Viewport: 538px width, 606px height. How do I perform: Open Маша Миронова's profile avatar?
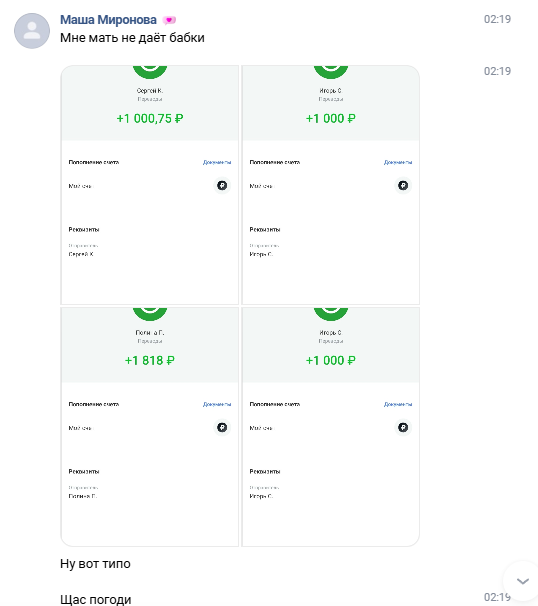coord(32,31)
